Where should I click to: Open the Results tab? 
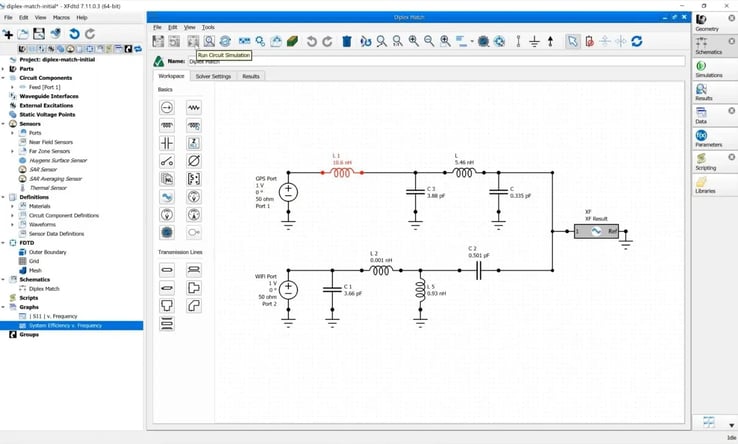click(251, 76)
